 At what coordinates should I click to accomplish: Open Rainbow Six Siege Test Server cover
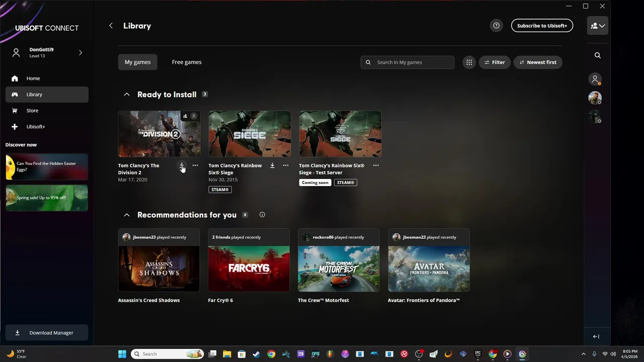click(x=340, y=134)
